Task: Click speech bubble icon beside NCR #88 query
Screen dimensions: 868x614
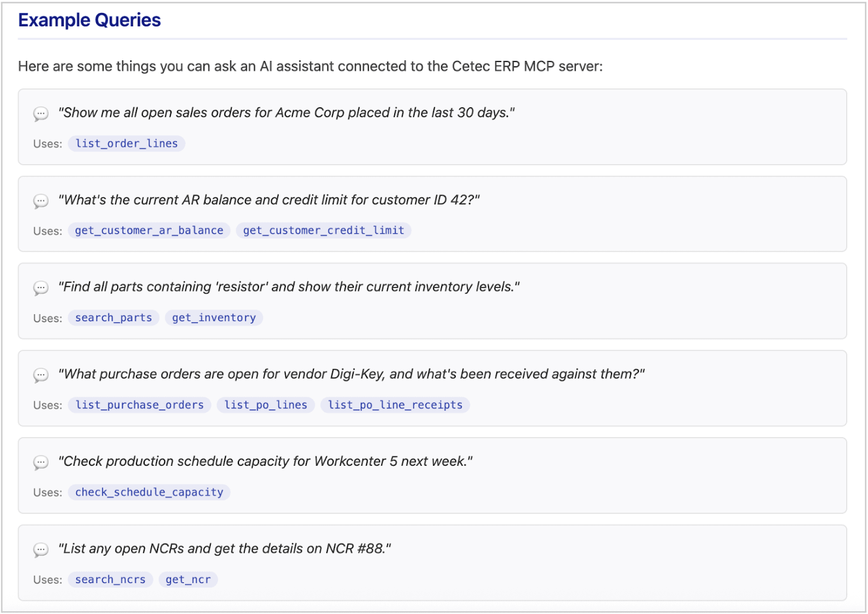Action: 41,550
